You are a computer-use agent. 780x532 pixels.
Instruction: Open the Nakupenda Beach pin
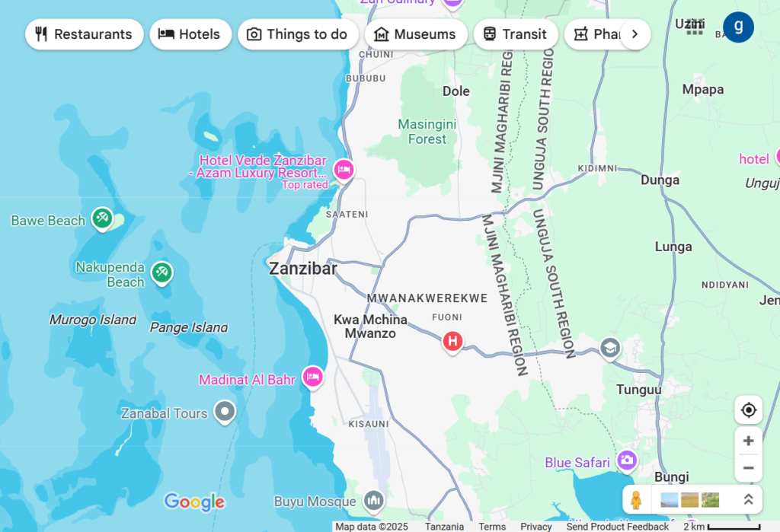point(161,272)
